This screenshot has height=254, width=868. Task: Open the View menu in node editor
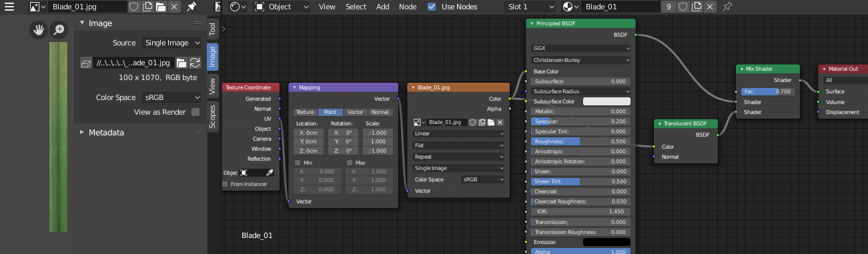[x=327, y=7]
